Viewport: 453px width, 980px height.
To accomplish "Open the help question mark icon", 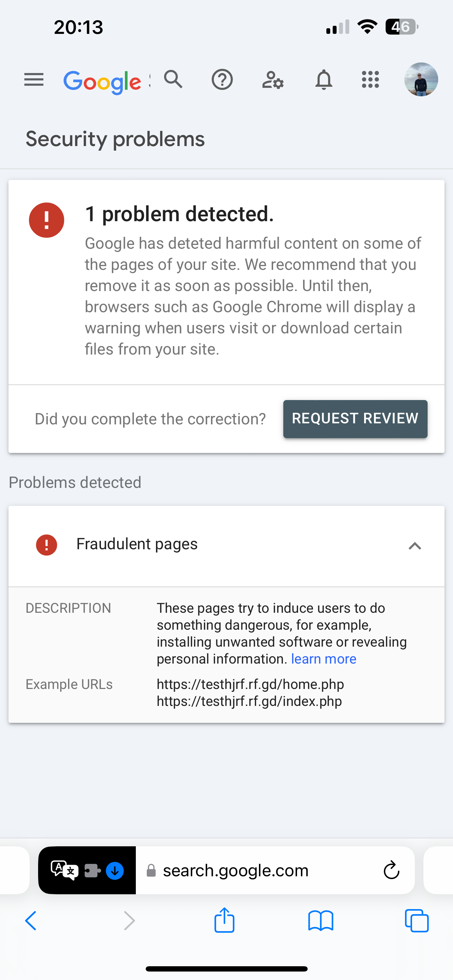I will (222, 80).
